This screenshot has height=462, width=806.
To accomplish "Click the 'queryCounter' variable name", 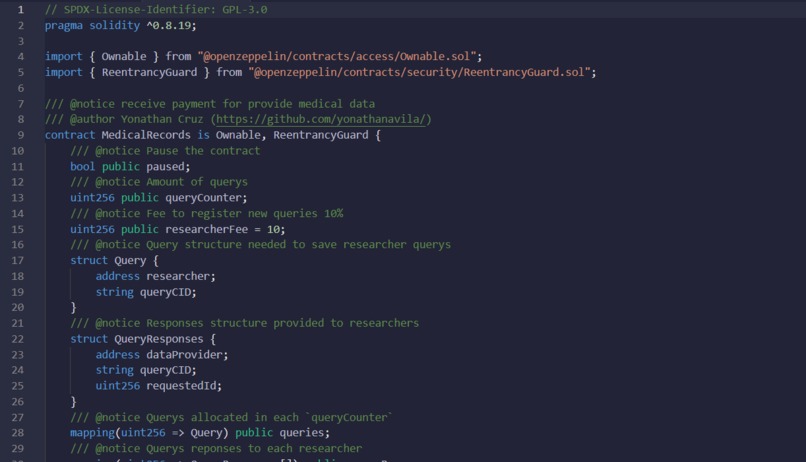I will pos(203,198).
